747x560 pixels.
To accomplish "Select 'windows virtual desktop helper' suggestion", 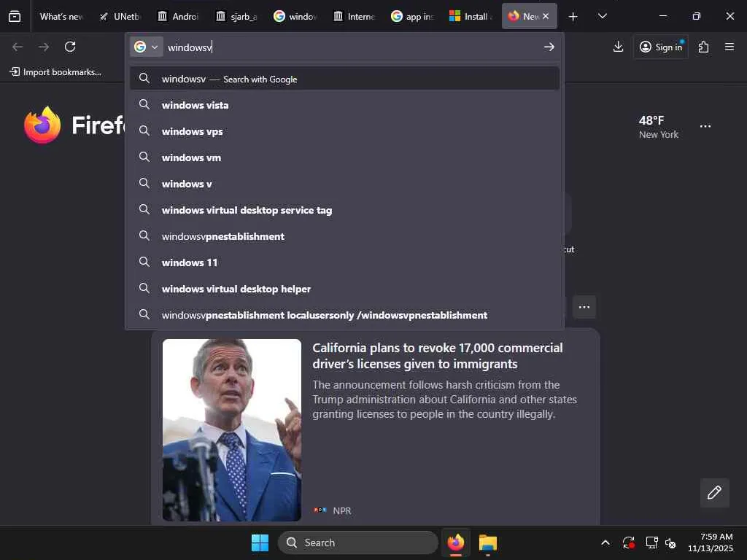I will [344, 288].
